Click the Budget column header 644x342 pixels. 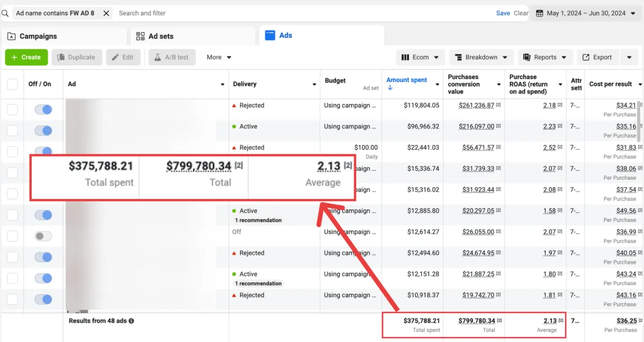335,80
